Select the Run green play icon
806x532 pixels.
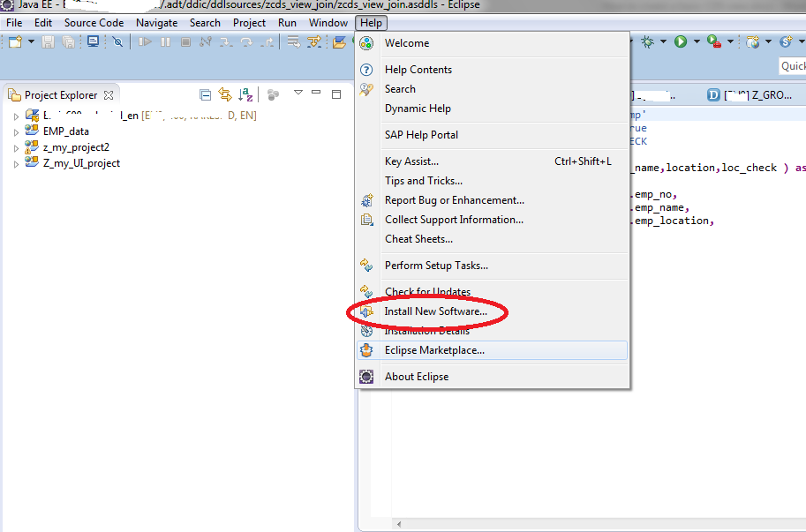[x=680, y=41]
